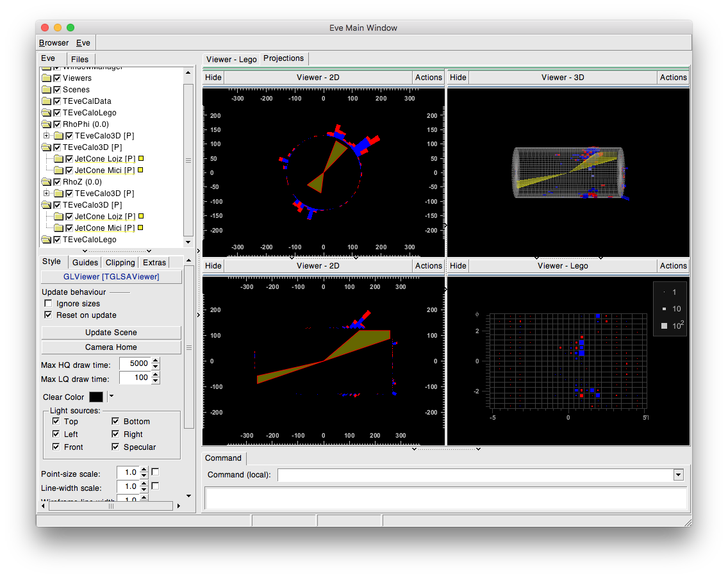Click the TEveCalData folder icon
This screenshot has width=728, height=578.
point(48,101)
